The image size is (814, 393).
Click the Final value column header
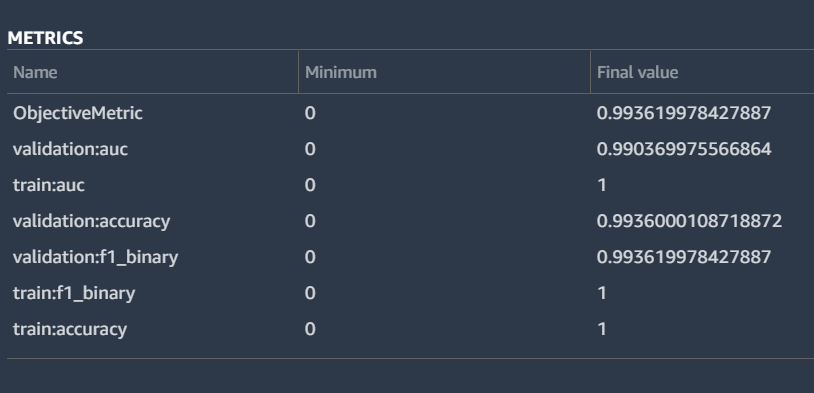coord(637,72)
